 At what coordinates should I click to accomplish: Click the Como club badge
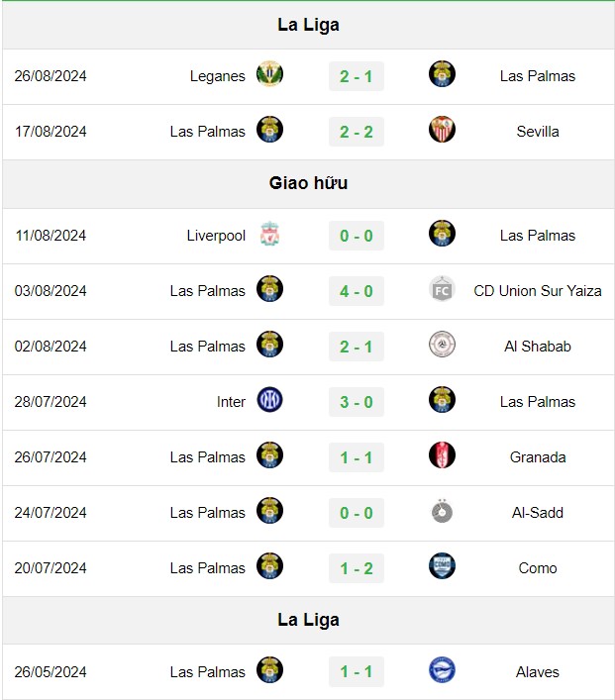point(442,566)
